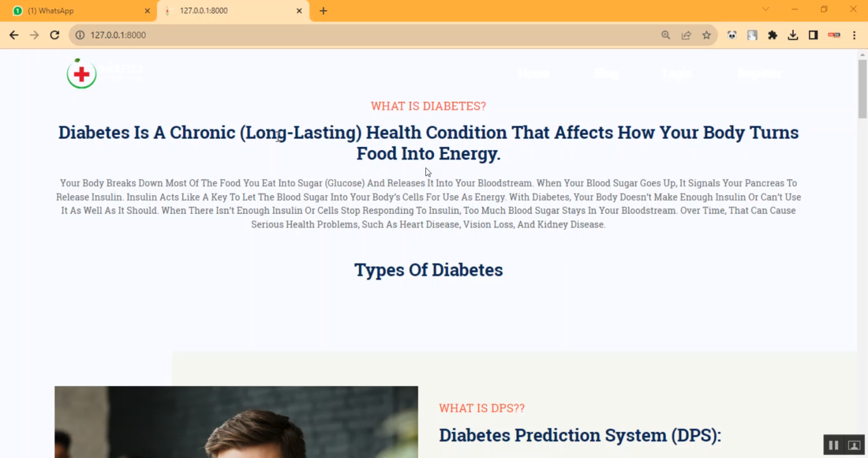The height and width of the screenshot is (458, 868).
Task: Open the Extensions puzzle piece menu
Action: coord(773,35)
